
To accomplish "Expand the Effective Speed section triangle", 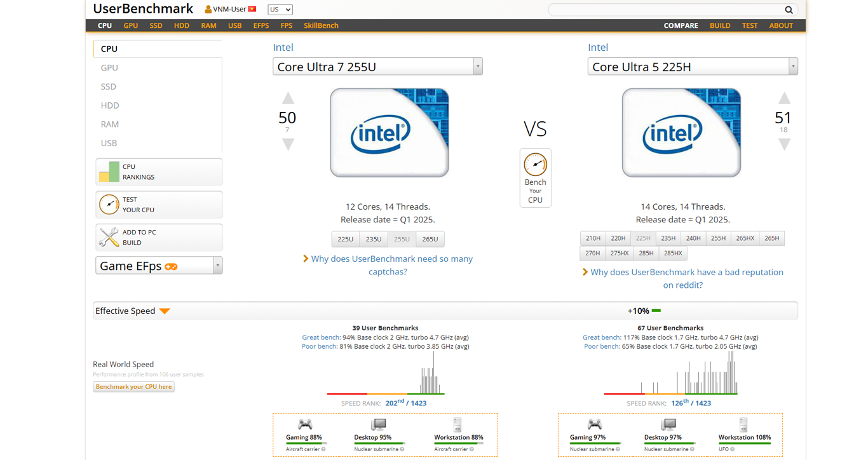I will (165, 311).
